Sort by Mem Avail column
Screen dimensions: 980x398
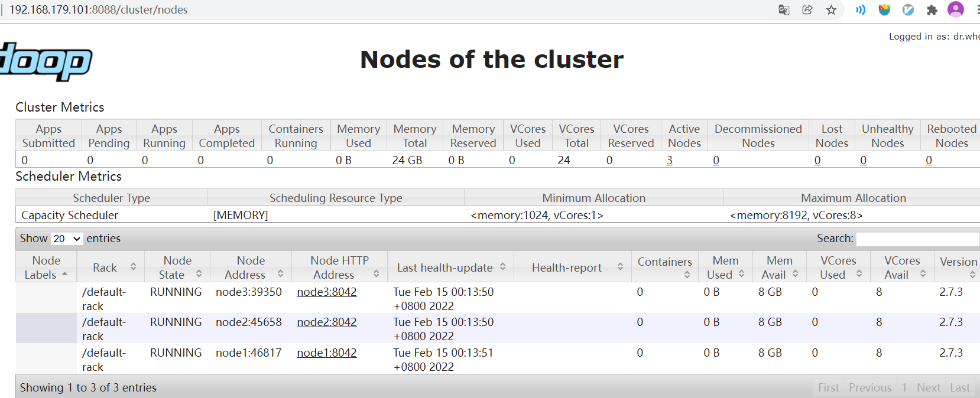[x=779, y=267]
